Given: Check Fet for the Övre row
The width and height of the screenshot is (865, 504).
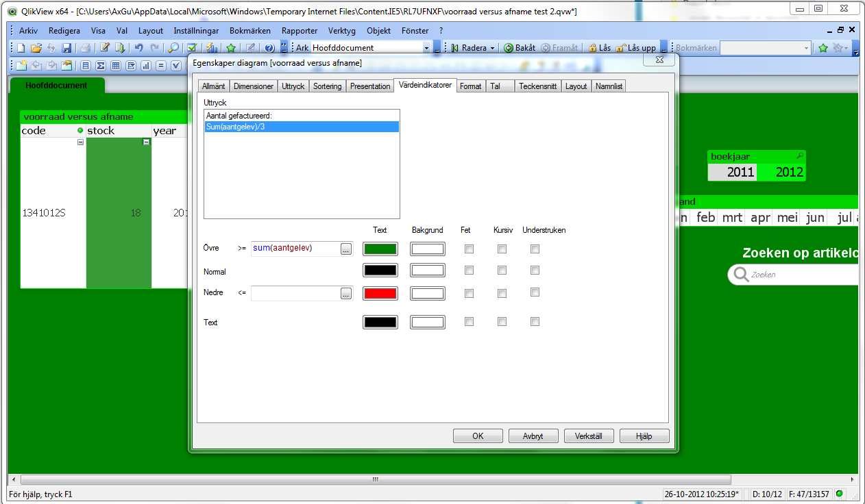Looking at the screenshot, I should click(469, 249).
